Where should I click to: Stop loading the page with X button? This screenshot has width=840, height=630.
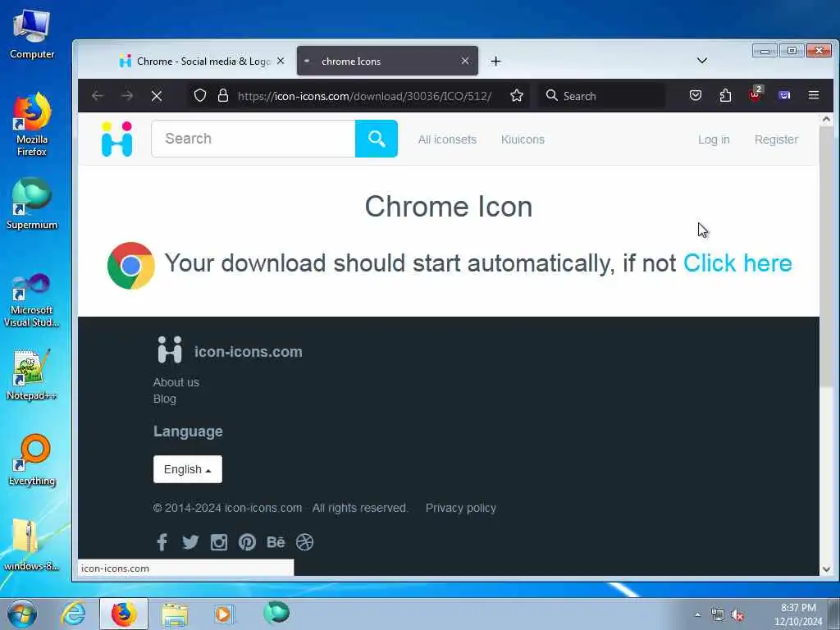157,96
